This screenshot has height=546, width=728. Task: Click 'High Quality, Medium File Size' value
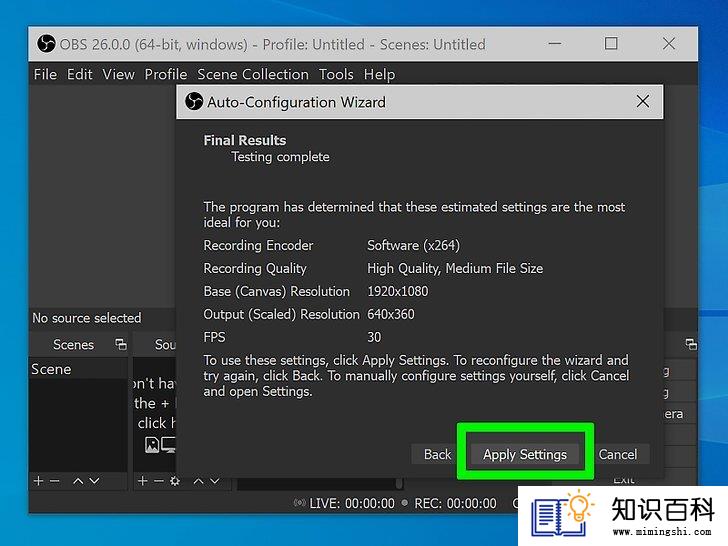click(455, 268)
